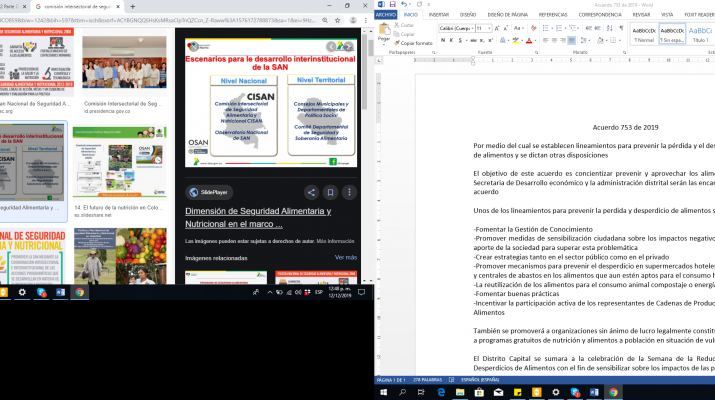Click the Pegar paste icon
The width and height of the screenshot is (715, 400).
click(x=385, y=32)
